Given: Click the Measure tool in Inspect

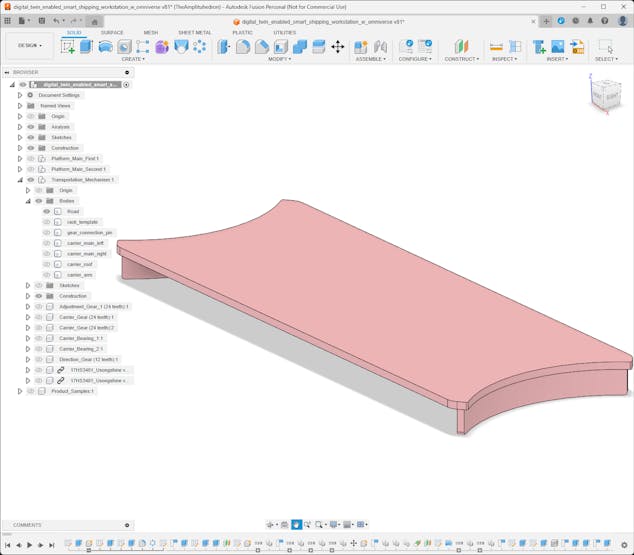Looking at the screenshot, I should [x=496, y=46].
